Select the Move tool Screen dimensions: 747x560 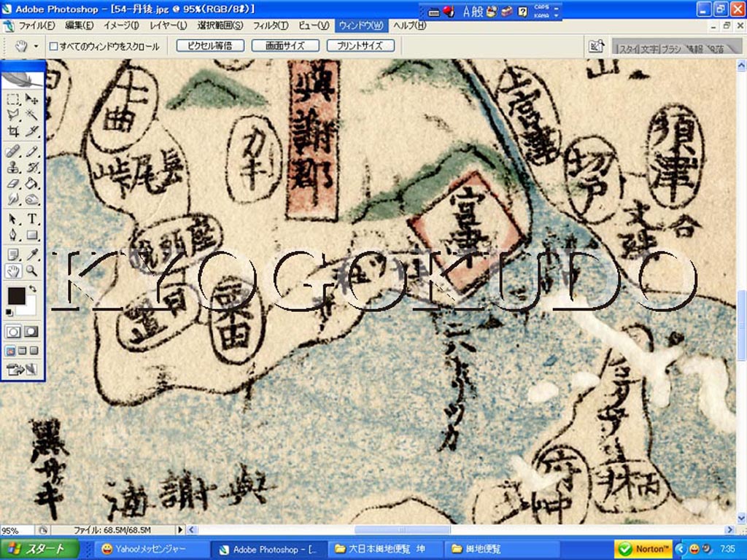[31, 99]
